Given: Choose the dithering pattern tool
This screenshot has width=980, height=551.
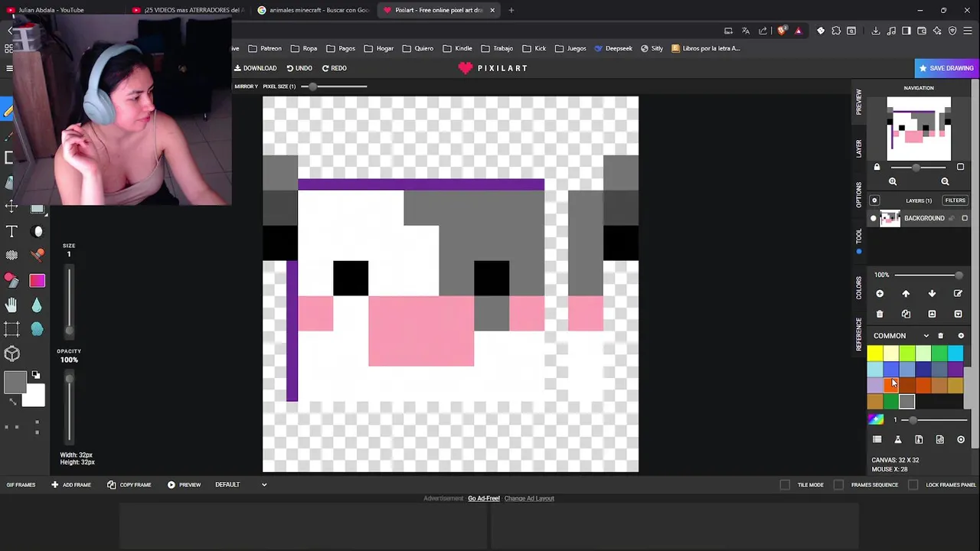Looking at the screenshot, I should (11, 256).
